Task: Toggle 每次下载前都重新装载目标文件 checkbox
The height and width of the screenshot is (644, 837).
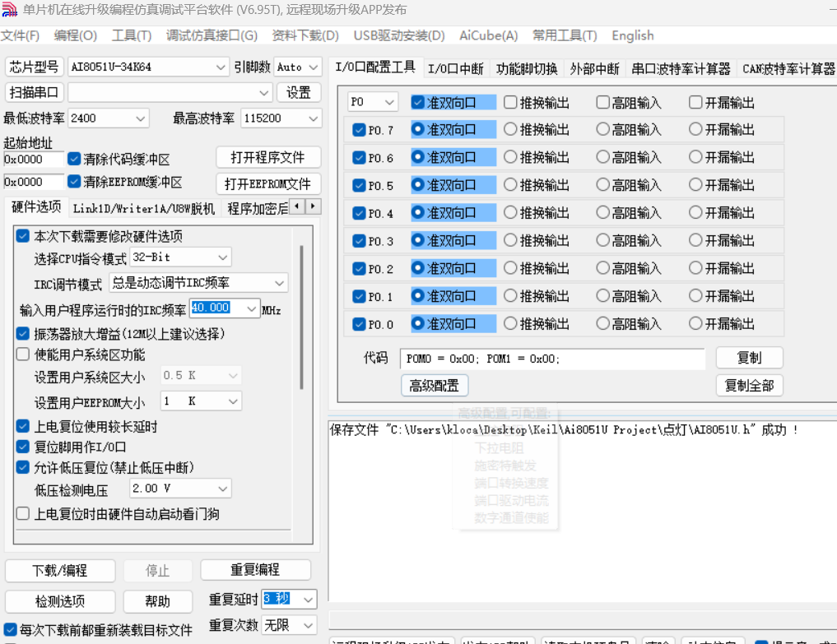Action: point(10,629)
